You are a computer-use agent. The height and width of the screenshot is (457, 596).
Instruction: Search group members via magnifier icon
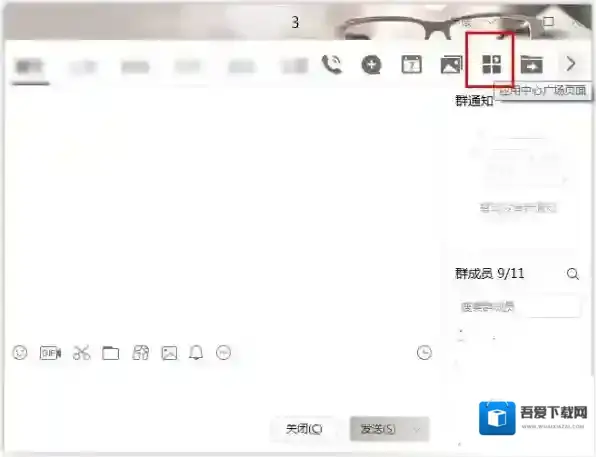tap(573, 274)
